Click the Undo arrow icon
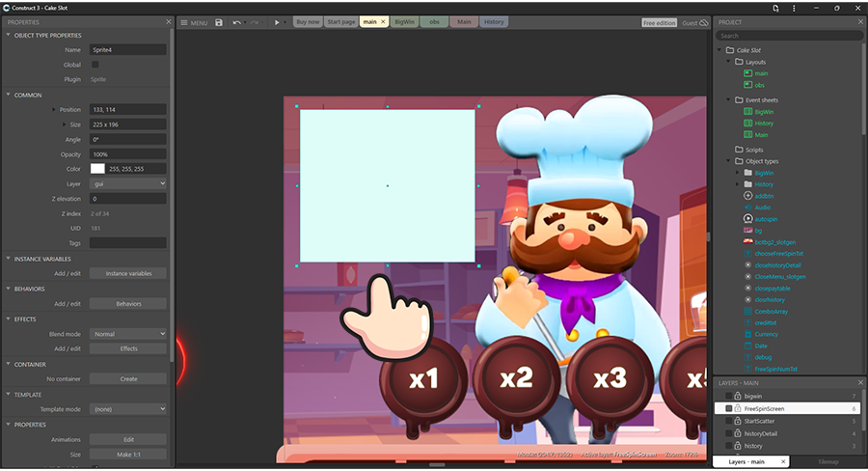The width and height of the screenshot is (868, 471). pos(236,22)
